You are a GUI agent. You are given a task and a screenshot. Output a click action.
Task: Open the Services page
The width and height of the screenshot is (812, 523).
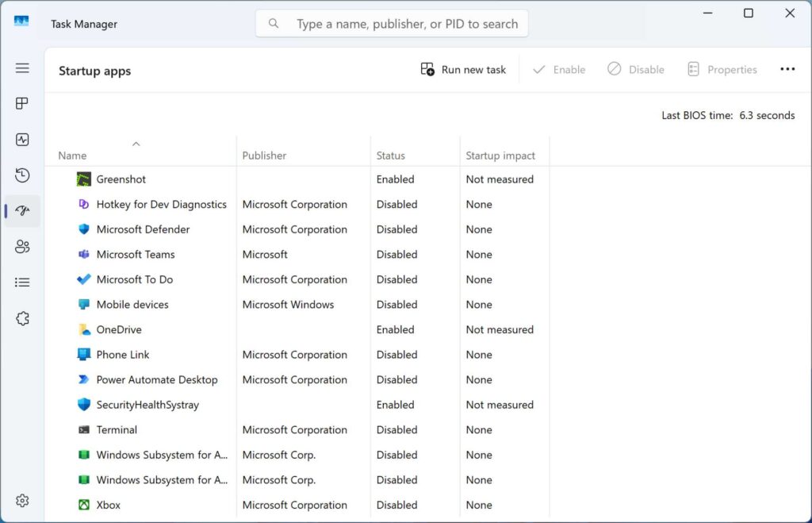click(x=22, y=317)
